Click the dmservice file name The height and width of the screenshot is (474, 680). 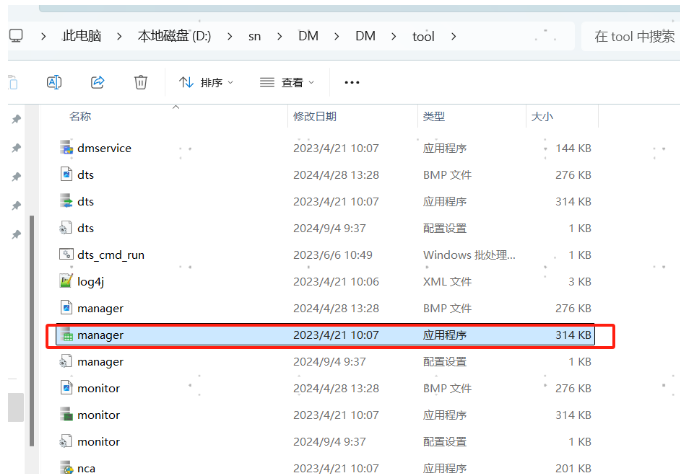tap(104, 148)
